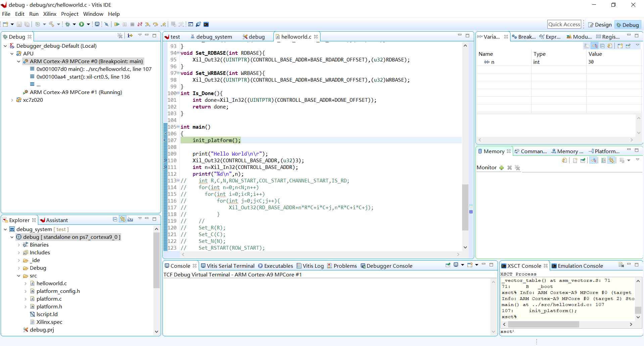Click the Debug bug launch icon in toolbar

click(67, 24)
